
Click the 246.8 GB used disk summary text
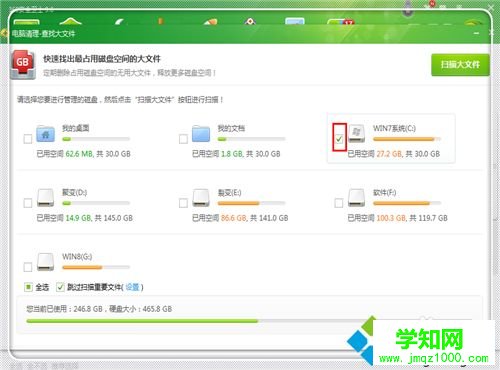99,309
